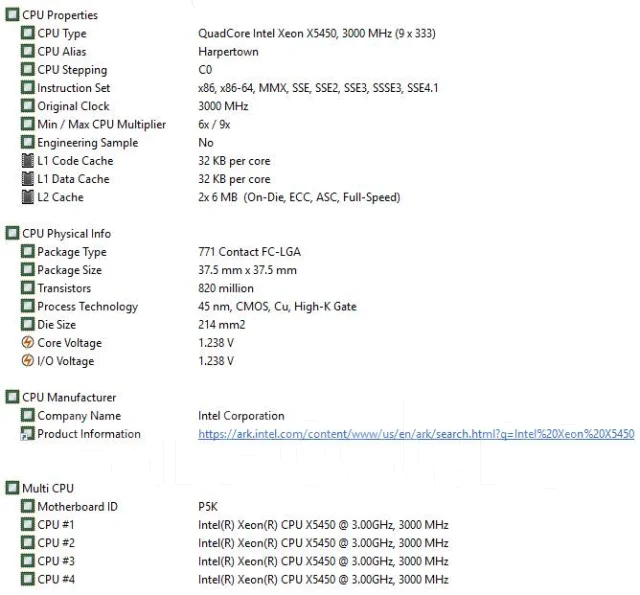Select the '37.5 mm x 37.5 mm' value
Viewport: 640px width, 595px height.
[x=247, y=270]
